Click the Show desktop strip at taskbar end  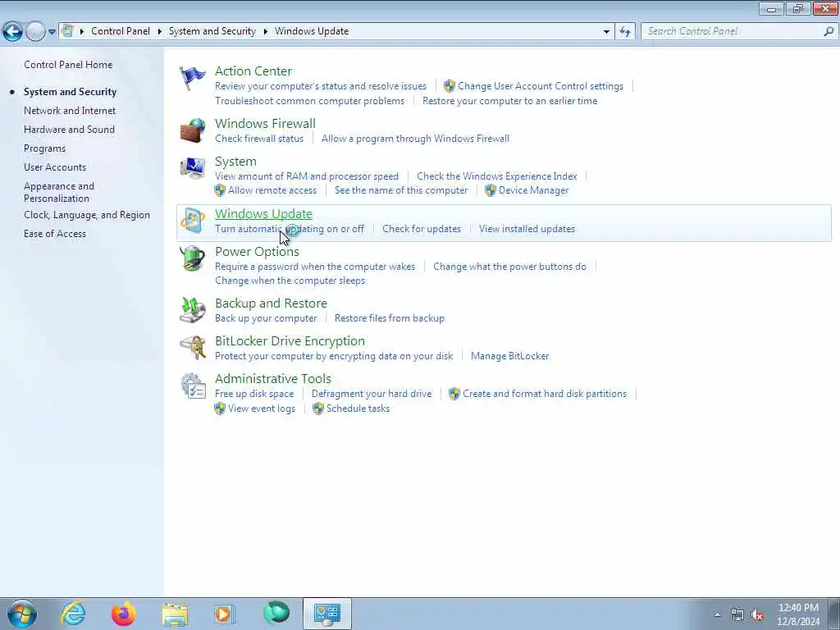[x=834, y=614]
